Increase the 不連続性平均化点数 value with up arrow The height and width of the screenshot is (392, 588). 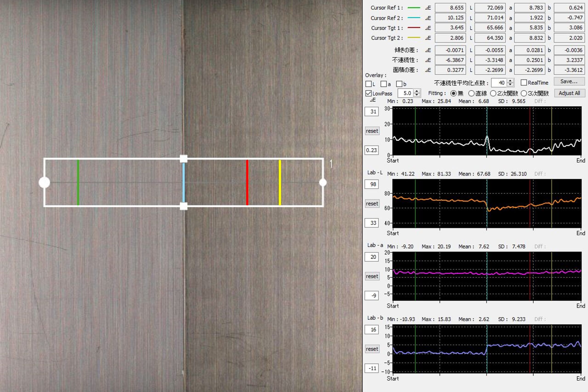click(511, 81)
